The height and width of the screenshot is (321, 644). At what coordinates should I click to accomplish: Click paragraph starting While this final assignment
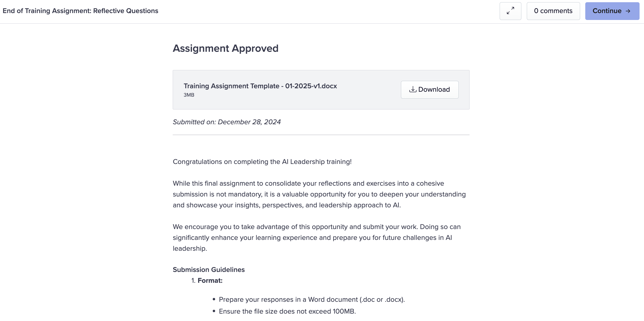click(x=319, y=194)
